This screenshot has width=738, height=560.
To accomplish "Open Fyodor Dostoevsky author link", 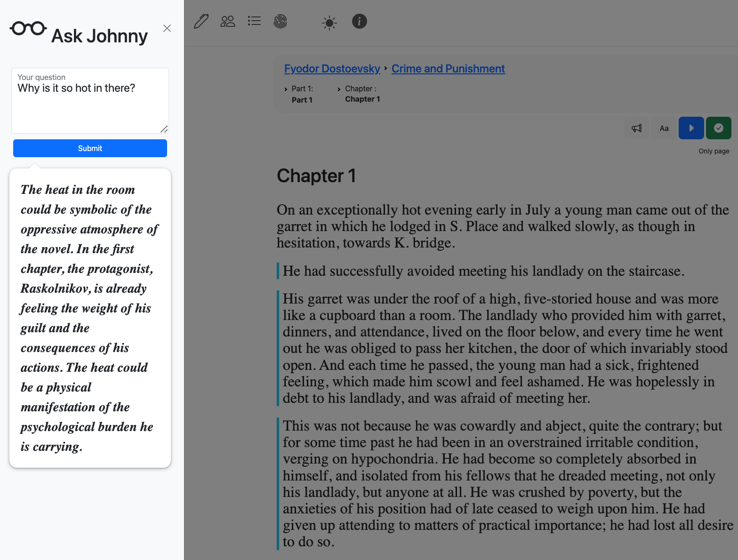I will (x=332, y=69).
